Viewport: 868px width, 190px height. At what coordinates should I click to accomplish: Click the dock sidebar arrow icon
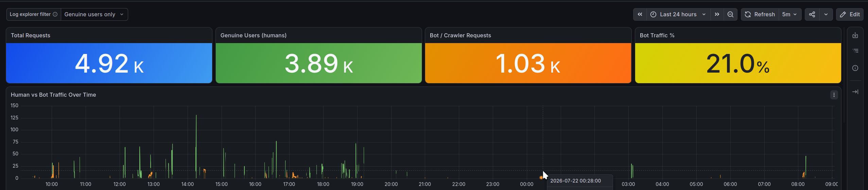pos(855,92)
